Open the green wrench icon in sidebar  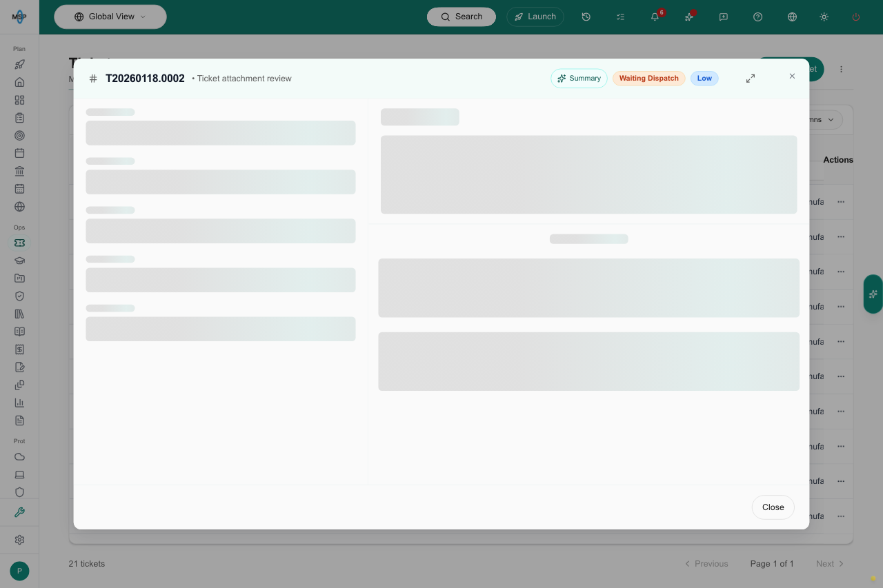pyautogui.click(x=19, y=512)
